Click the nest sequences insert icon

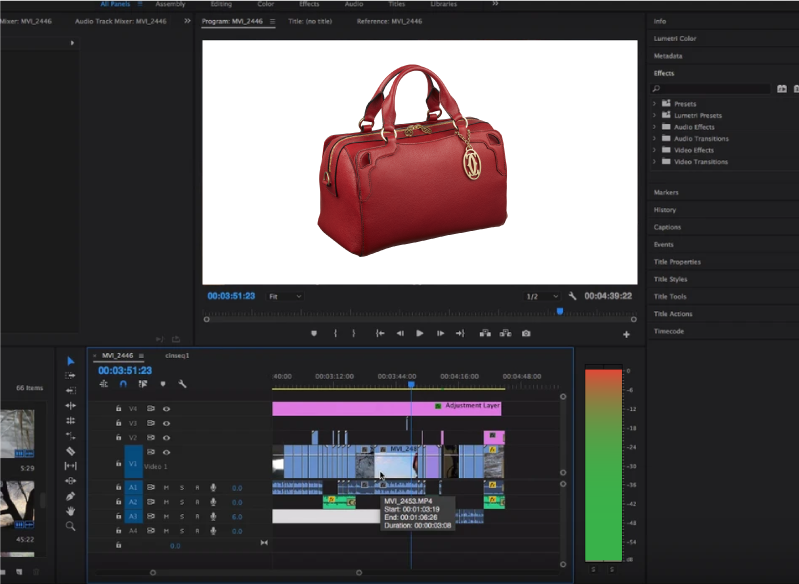(104, 384)
